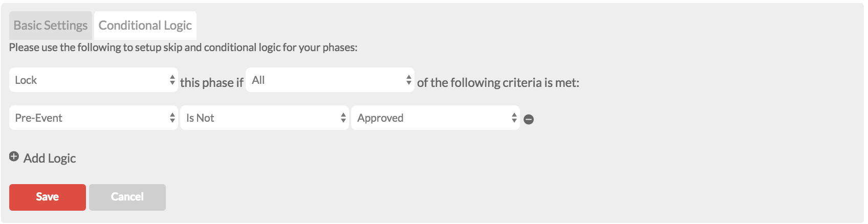Click the 'this phase if' label

[212, 83]
